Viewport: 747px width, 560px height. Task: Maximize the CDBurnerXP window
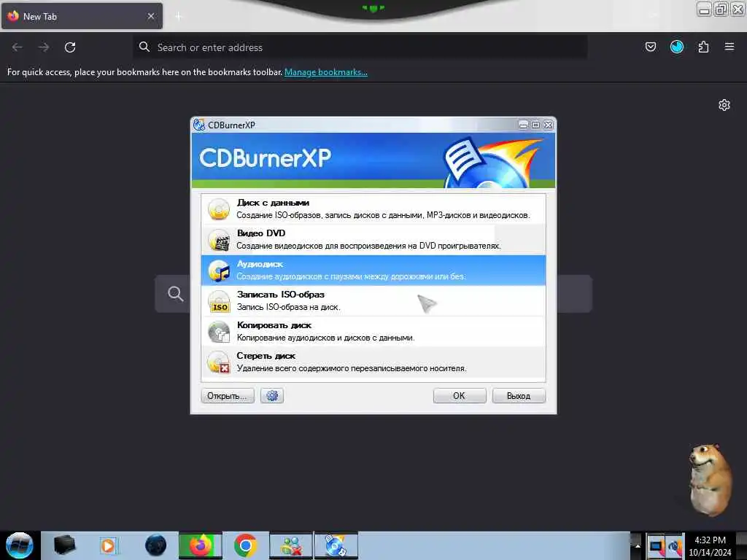coord(535,125)
